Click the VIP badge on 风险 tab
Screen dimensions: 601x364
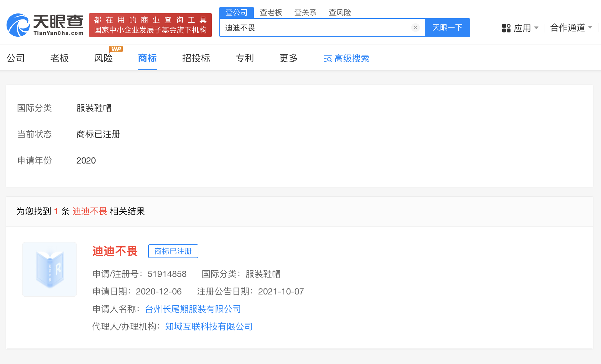116,49
